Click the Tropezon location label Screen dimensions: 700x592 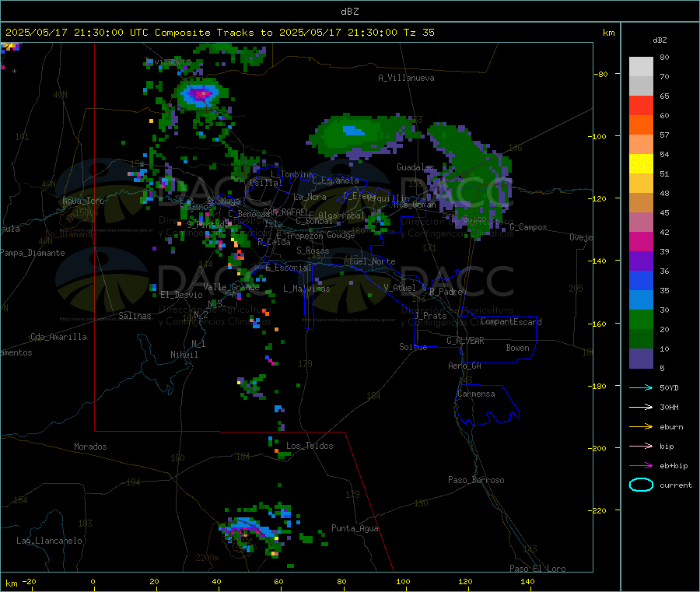coord(305,236)
